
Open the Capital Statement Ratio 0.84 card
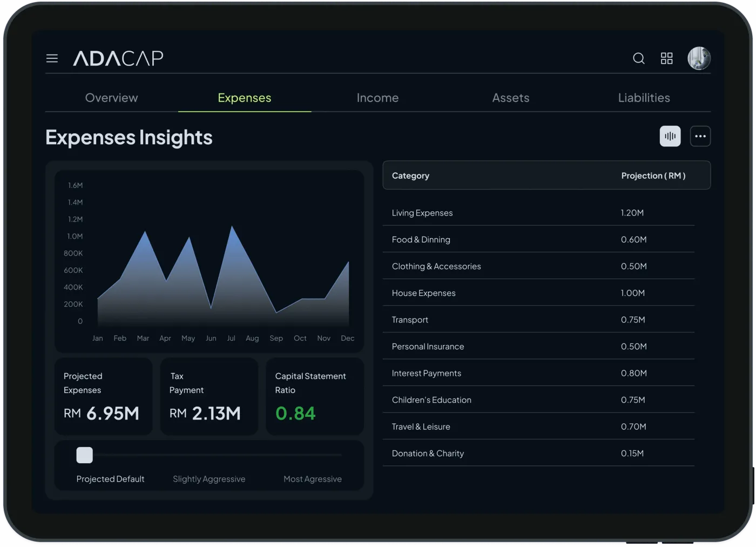[x=315, y=396]
